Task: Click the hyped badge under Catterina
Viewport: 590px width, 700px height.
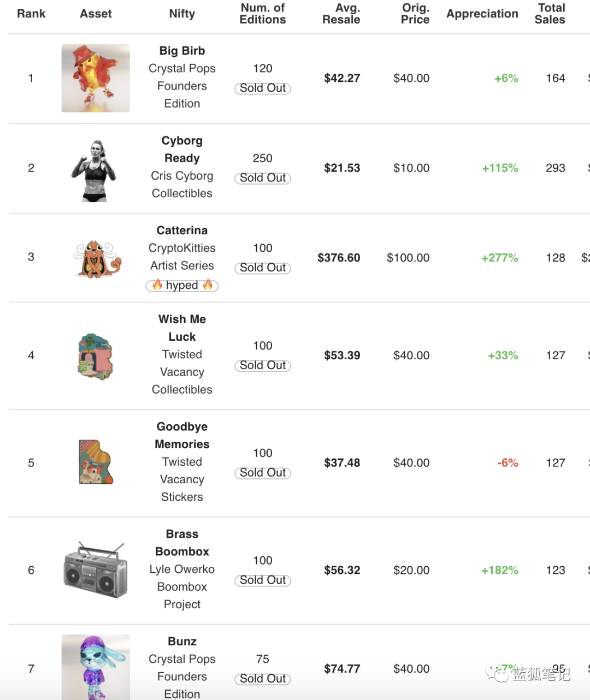Action: click(x=182, y=286)
